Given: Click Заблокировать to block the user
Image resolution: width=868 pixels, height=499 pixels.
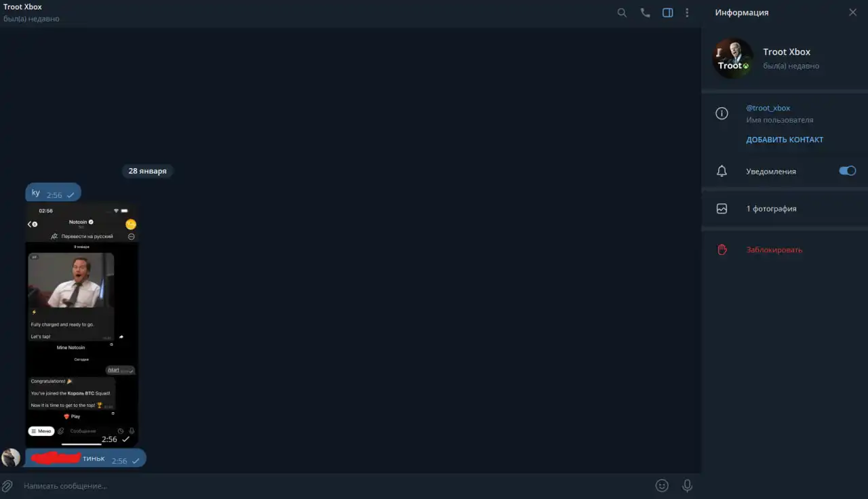Looking at the screenshot, I should (x=774, y=249).
